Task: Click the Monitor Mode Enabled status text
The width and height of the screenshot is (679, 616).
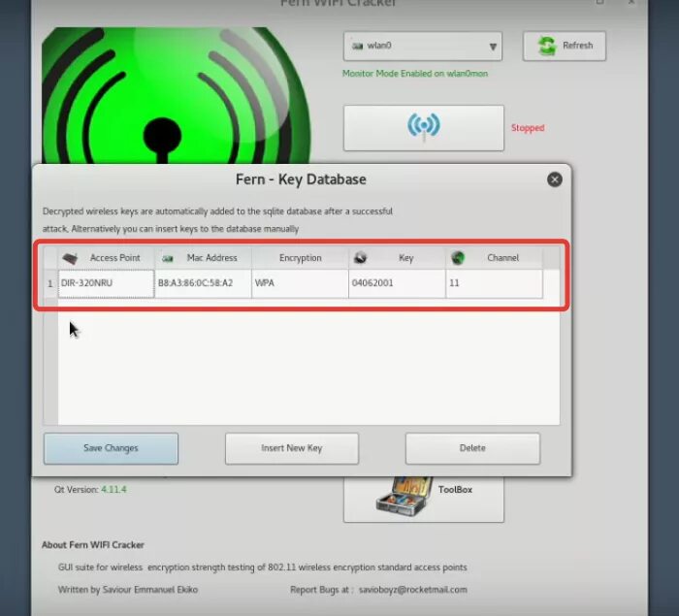Action: tap(415, 74)
